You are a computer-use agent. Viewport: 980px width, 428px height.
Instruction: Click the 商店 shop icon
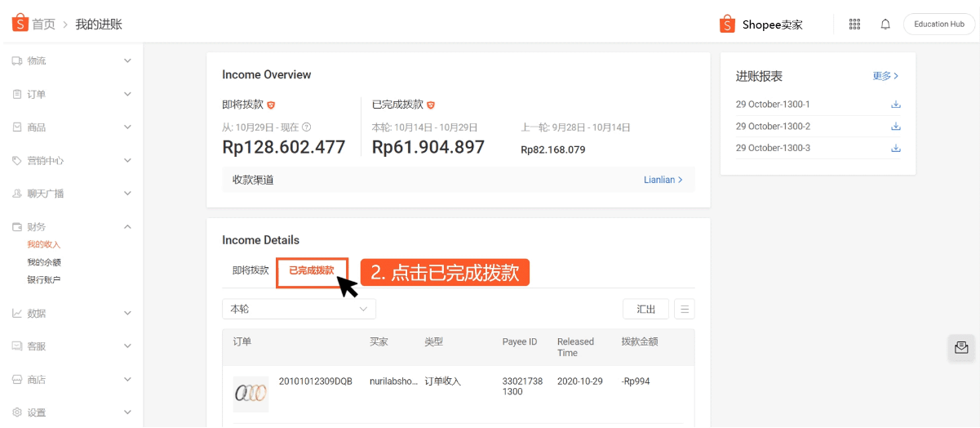click(x=17, y=380)
